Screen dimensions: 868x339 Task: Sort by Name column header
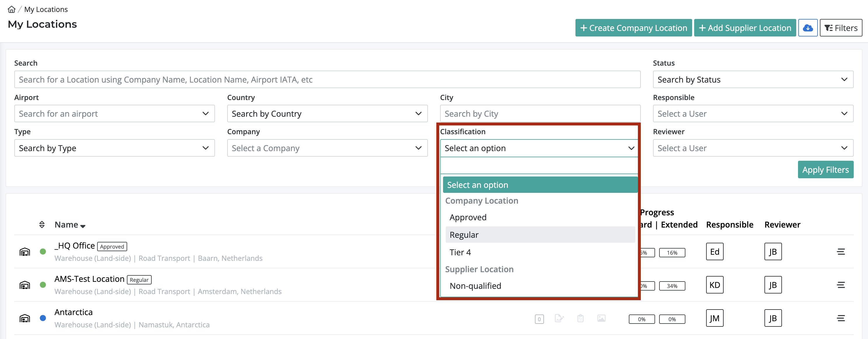(x=70, y=225)
